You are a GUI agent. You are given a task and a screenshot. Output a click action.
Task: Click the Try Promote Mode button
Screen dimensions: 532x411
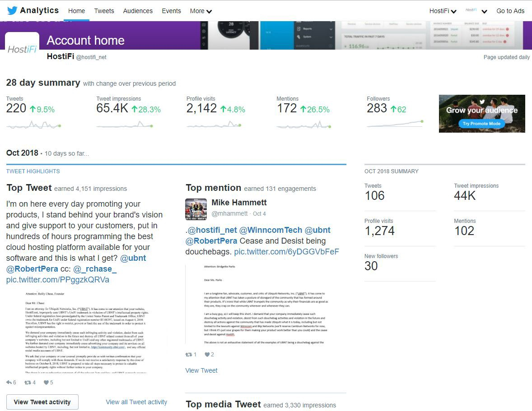(x=482, y=123)
